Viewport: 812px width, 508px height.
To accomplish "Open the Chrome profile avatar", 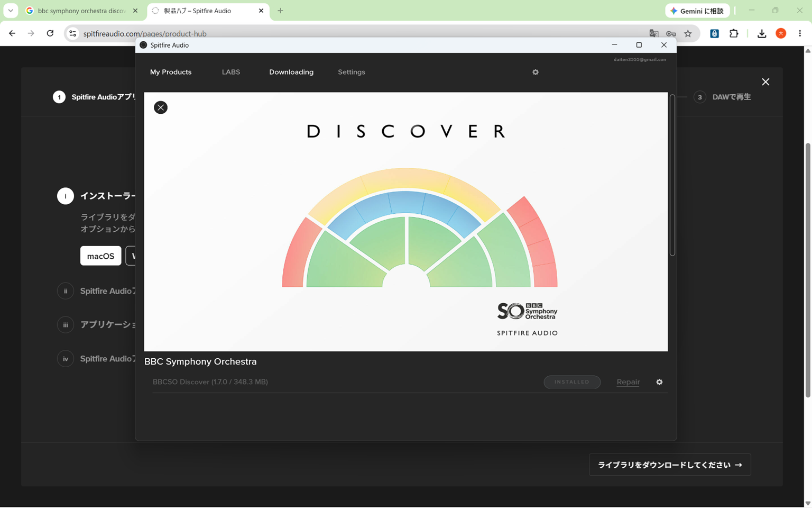I will click(781, 33).
